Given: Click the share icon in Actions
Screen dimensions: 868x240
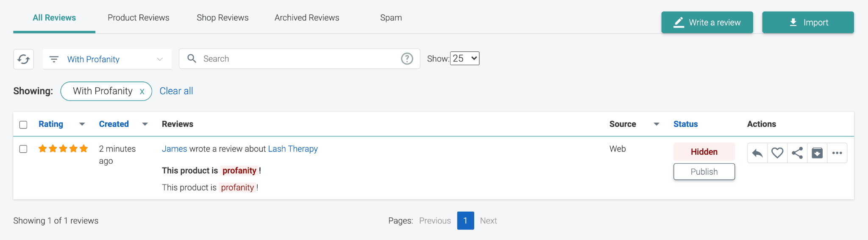Looking at the screenshot, I should point(797,153).
